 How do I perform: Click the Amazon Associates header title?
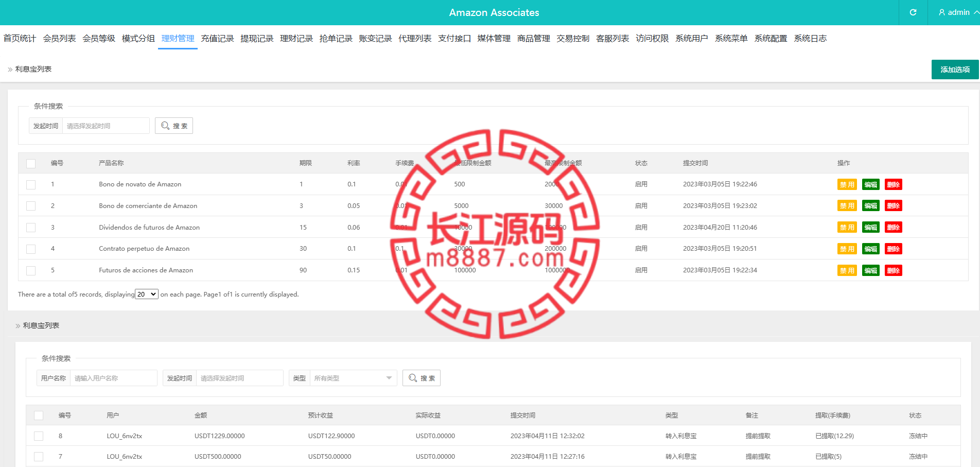[494, 12]
